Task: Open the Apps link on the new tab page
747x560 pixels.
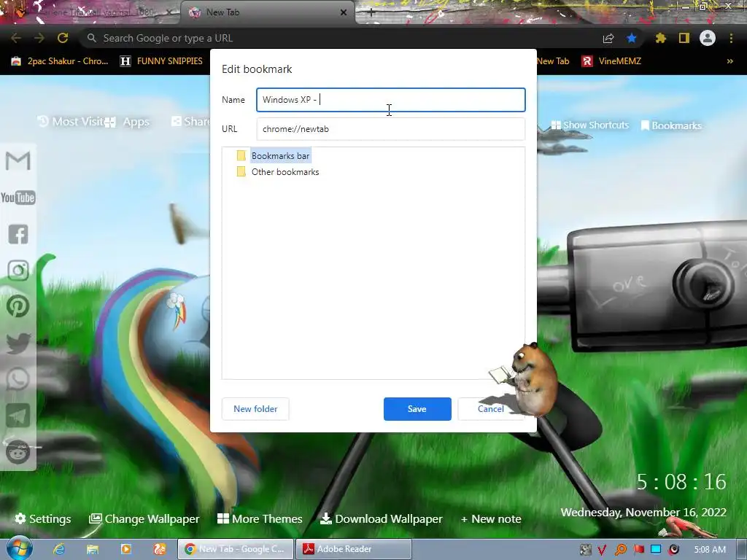Action: tap(127, 122)
